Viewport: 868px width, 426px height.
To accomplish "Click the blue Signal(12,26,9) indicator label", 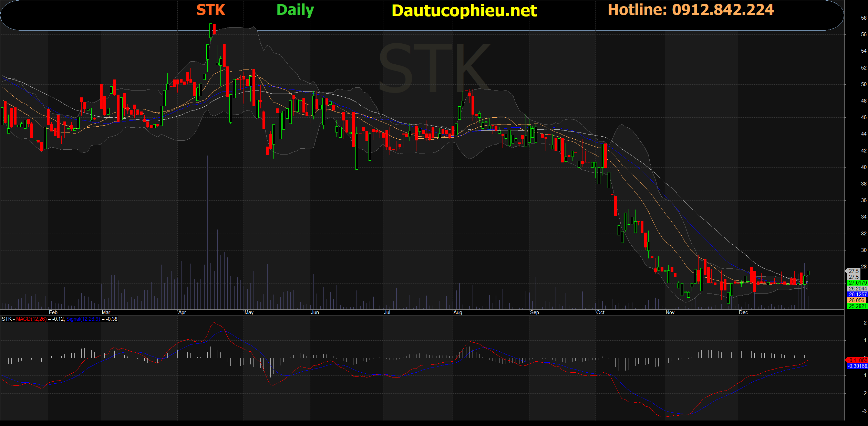I will point(83,319).
